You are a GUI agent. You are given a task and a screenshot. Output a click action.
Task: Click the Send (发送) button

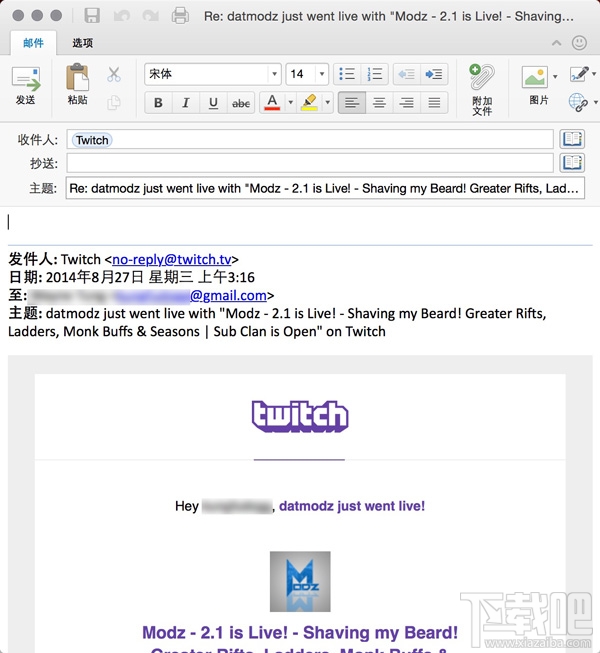pos(26,85)
